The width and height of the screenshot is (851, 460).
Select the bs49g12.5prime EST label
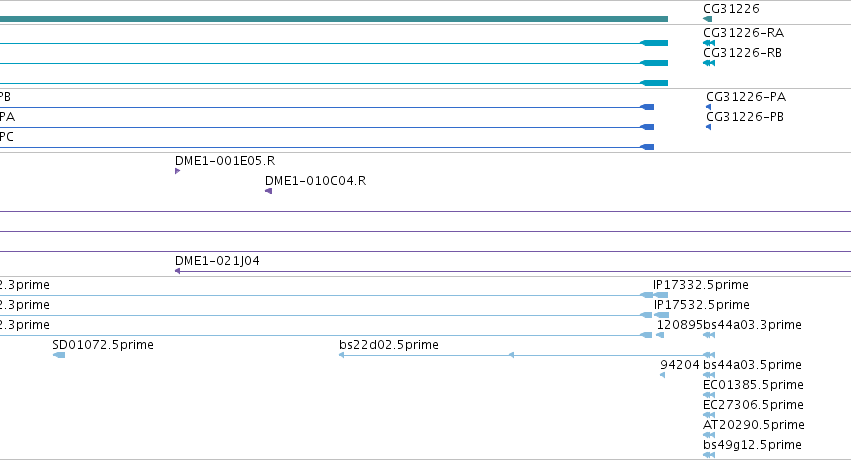(752, 445)
